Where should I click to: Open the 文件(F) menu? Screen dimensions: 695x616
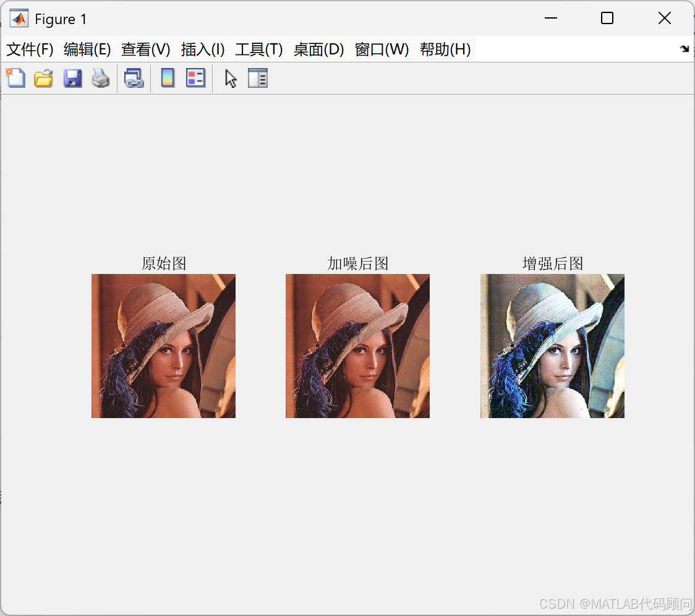click(30, 49)
